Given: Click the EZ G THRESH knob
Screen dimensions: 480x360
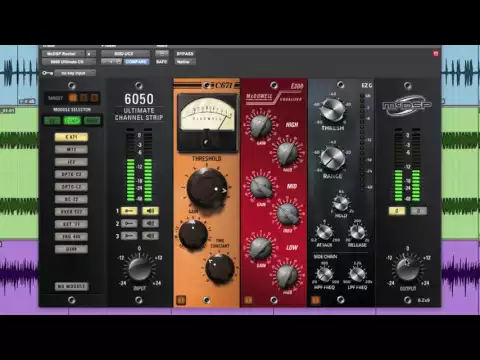Looking at the screenshot, I should [x=332, y=110].
